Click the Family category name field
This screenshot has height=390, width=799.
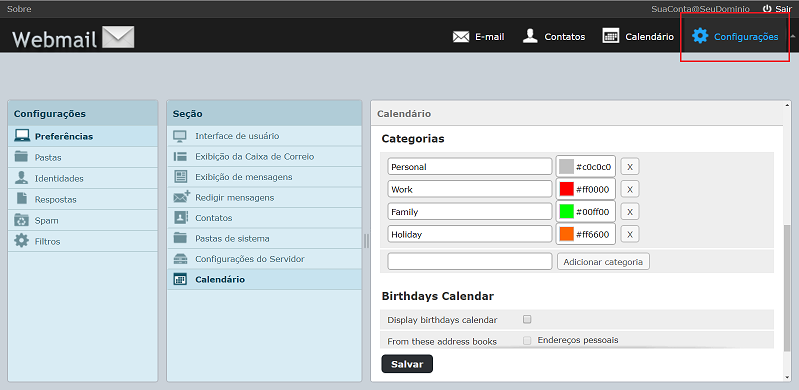(x=470, y=212)
